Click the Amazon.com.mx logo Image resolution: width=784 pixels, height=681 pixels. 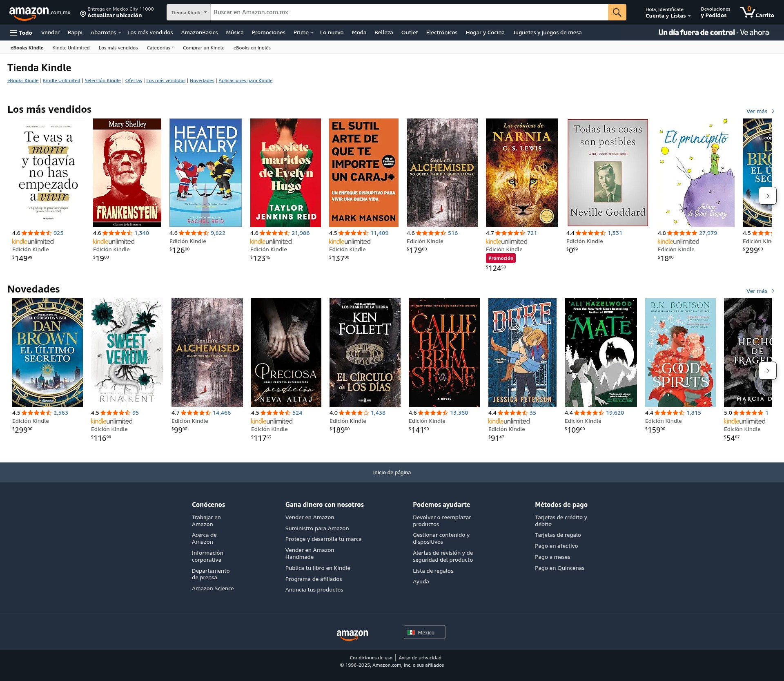tap(40, 13)
